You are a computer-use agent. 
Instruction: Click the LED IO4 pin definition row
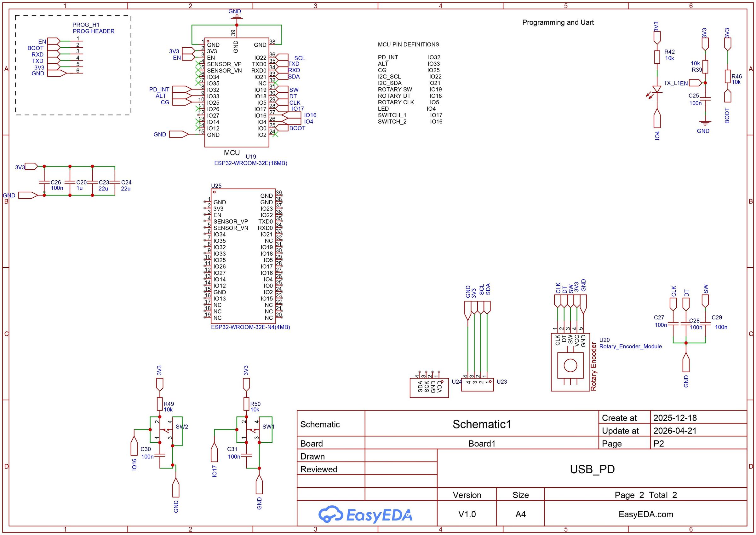[407, 109]
